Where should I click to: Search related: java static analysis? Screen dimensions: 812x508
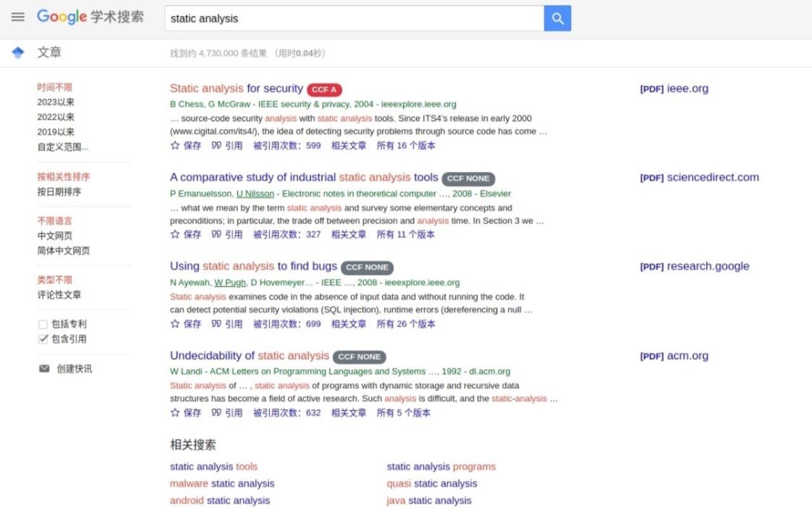tap(429, 501)
